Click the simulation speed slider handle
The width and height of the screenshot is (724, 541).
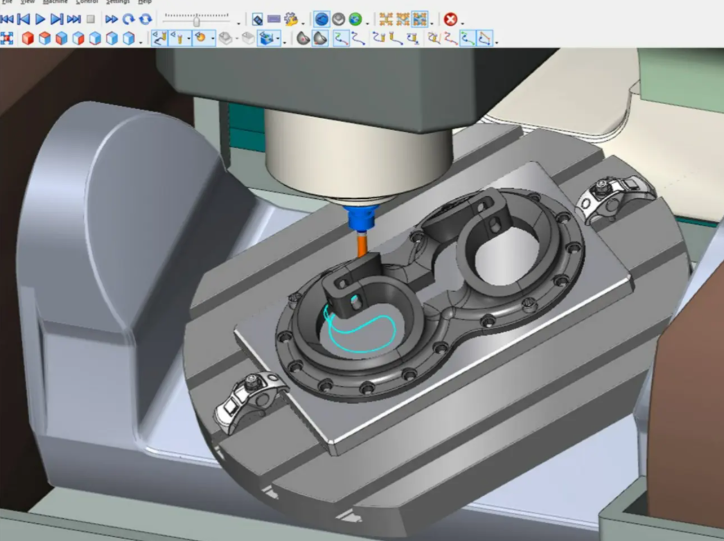197,20
